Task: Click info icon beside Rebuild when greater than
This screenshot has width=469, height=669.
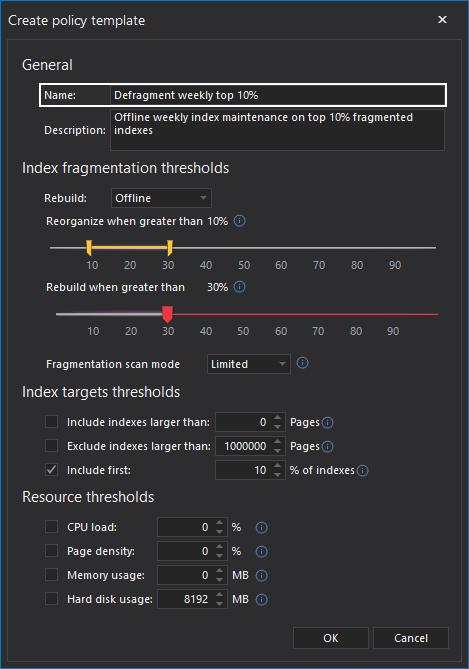Action: pyautogui.click(x=239, y=287)
